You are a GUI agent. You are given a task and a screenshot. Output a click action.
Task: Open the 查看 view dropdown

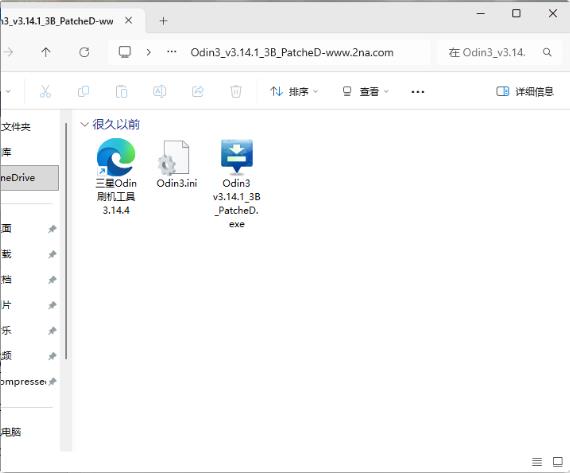[x=365, y=91]
